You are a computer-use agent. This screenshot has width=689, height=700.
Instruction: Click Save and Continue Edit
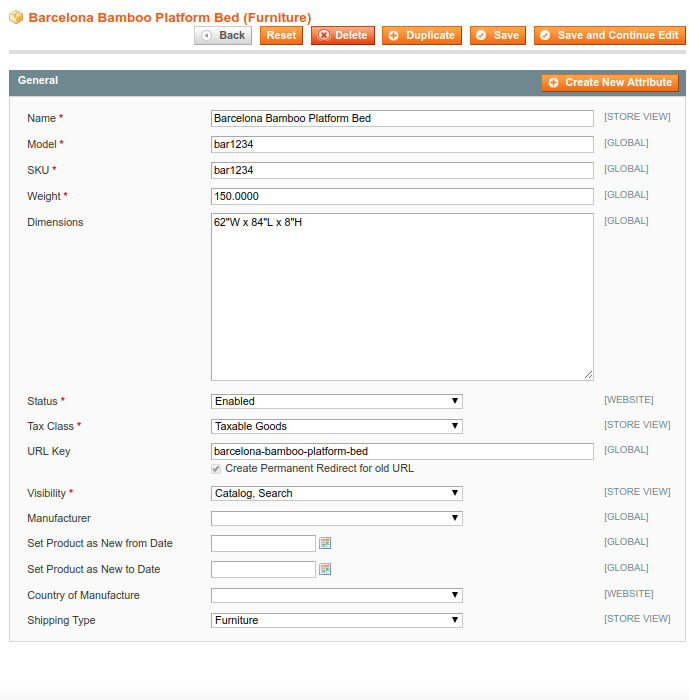[x=609, y=36]
